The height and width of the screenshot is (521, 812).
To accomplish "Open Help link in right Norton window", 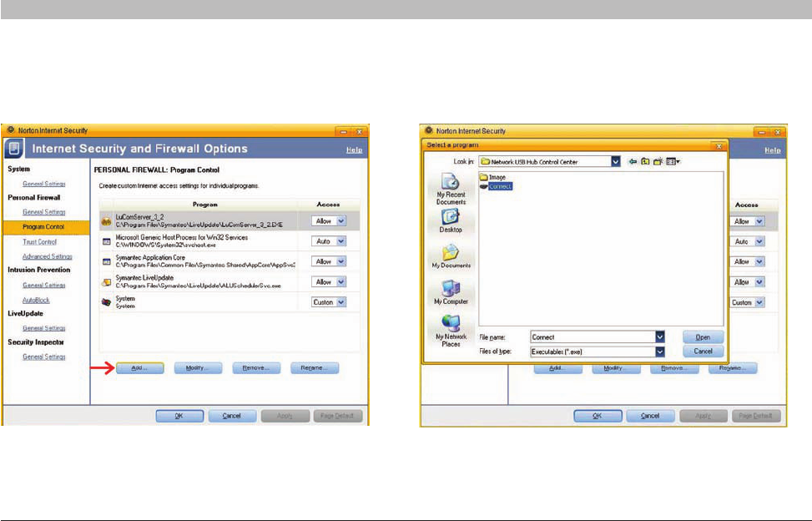I will 772,150.
